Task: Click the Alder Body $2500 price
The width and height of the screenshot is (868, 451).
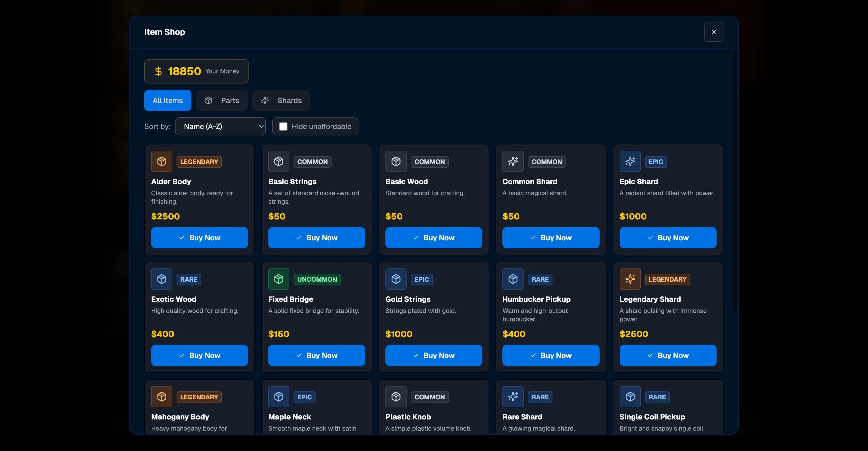Action: click(x=165, y=216)
